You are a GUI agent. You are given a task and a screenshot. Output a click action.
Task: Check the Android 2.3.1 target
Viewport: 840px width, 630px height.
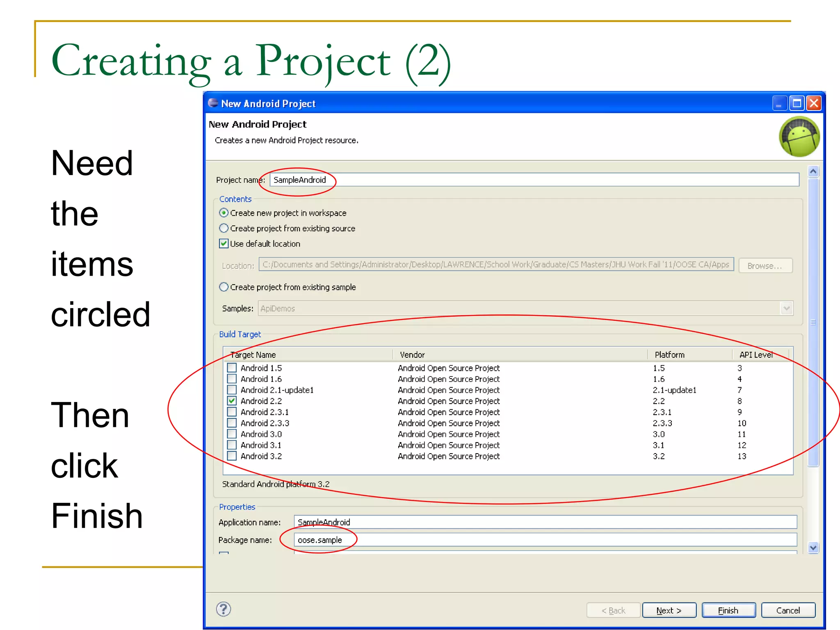point(232,412)
